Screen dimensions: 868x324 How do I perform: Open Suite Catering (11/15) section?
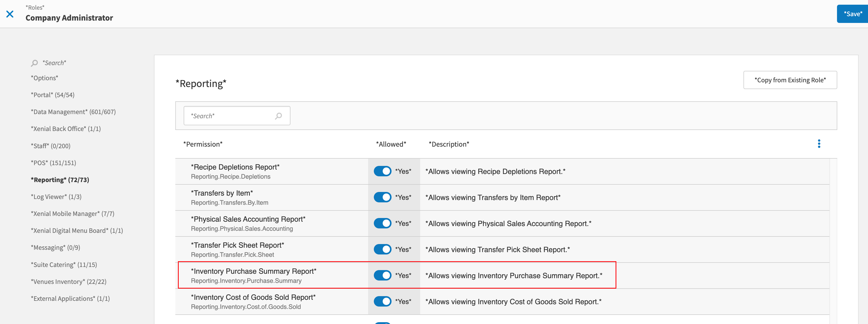[64, 265]
